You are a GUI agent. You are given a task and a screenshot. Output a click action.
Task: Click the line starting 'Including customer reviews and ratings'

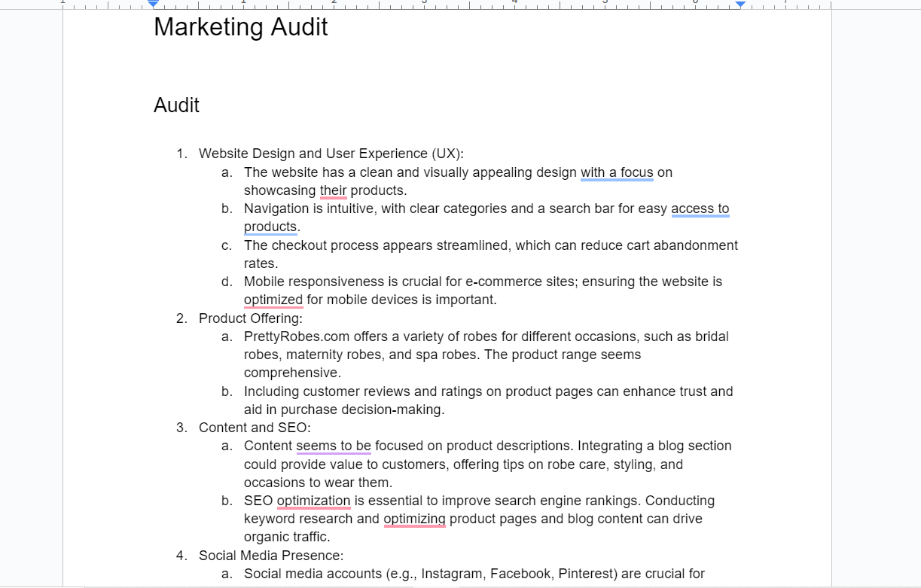click(489, 391)
